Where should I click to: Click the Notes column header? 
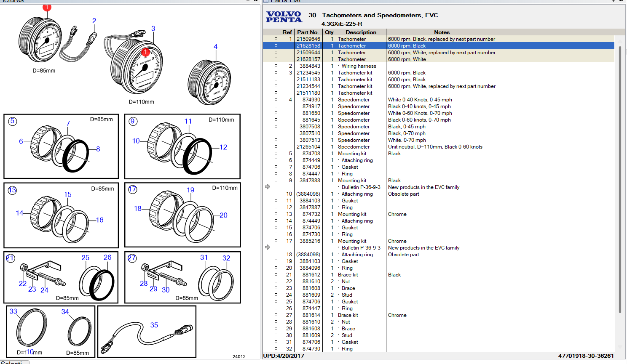tap(442, 32)
